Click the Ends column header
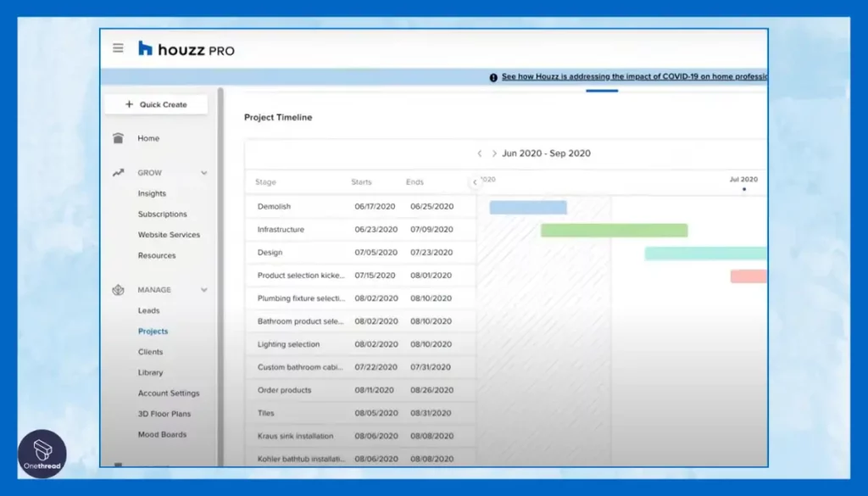868x496 pixels. point(415,182)
